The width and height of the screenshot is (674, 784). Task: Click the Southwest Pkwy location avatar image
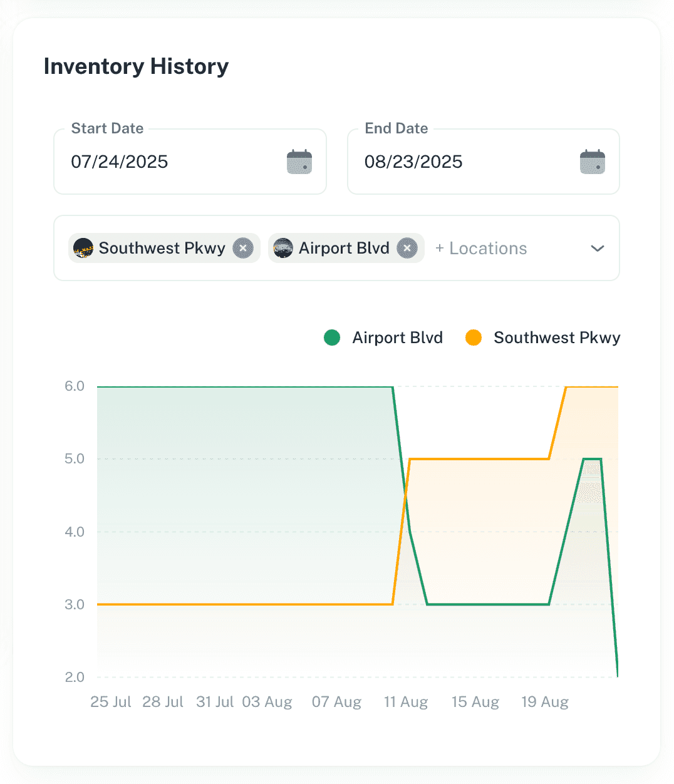(x=84, y=248)
